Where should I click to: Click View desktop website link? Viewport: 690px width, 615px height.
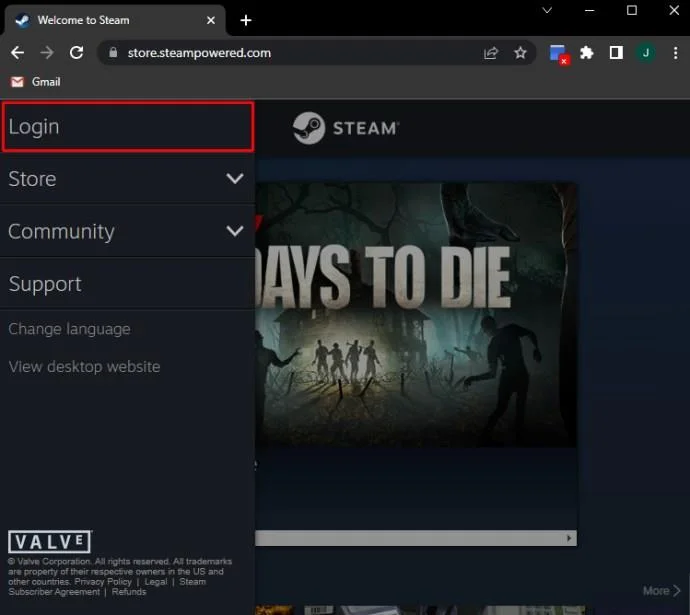click(84, 366)
